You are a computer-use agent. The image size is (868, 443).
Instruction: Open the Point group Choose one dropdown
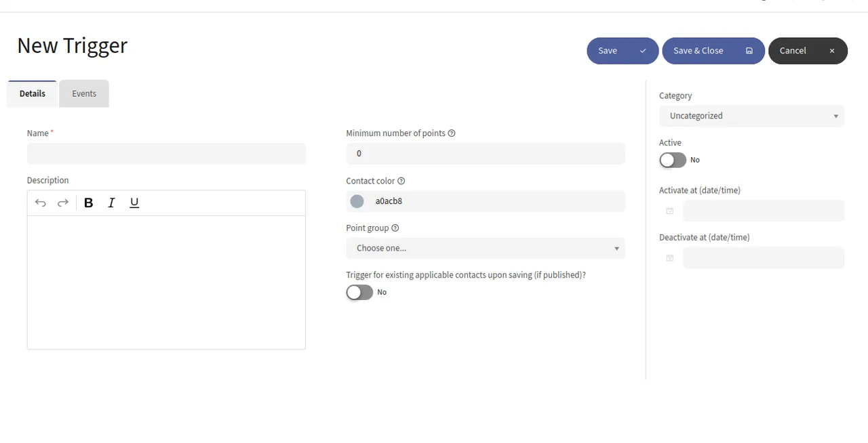(486, 248)
